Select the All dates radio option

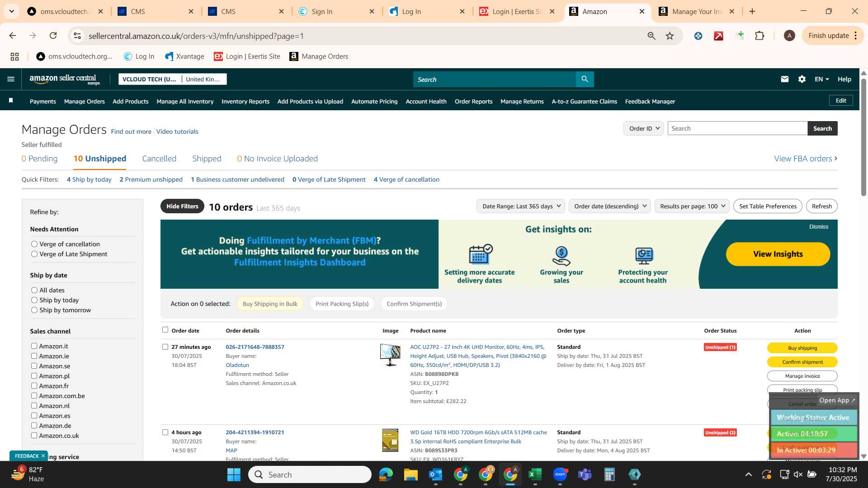34,290
